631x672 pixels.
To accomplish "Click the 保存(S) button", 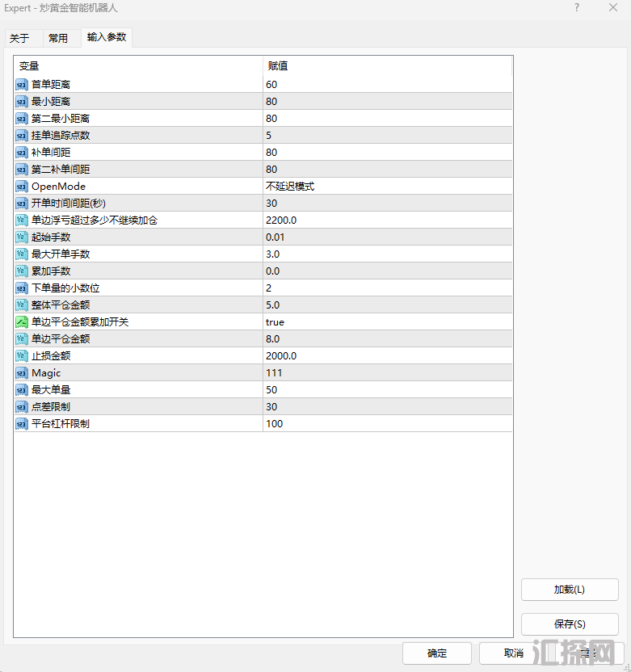I will [570, 624].
